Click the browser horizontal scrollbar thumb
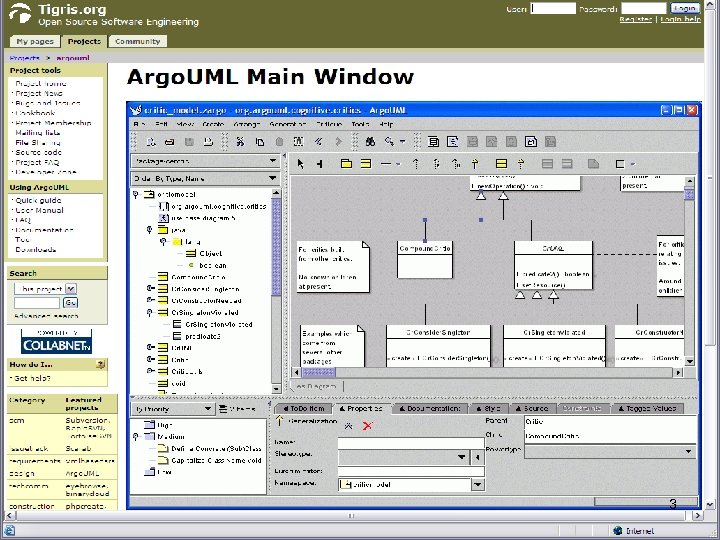Image resolution: width=720 pixels, height=540 pixels. pyautogui.click(x=352, y=516)
